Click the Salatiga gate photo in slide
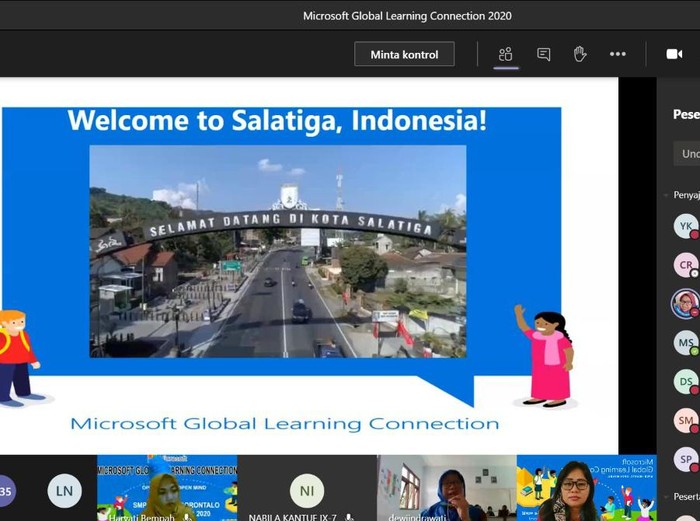 (278, 251)
